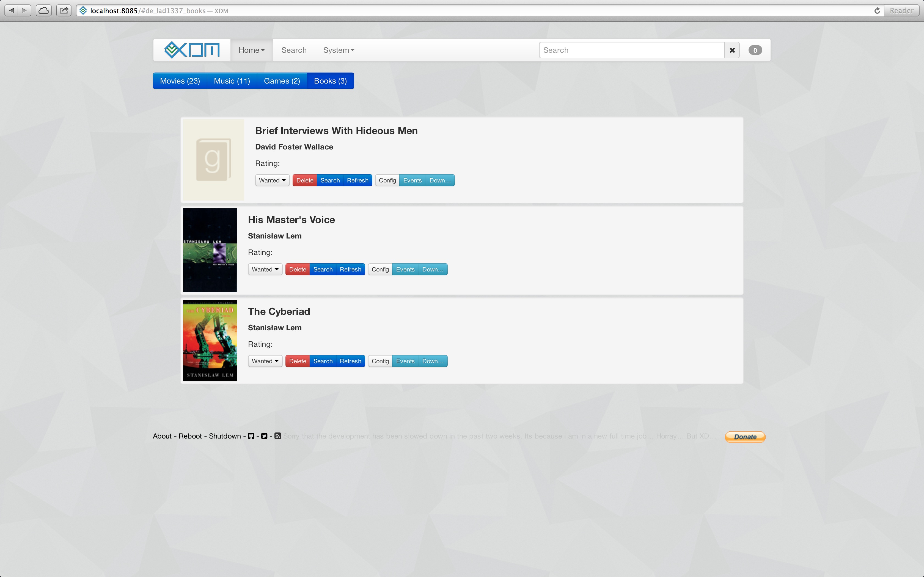Open the Home dropdown menu

click(x=251, y=50)
